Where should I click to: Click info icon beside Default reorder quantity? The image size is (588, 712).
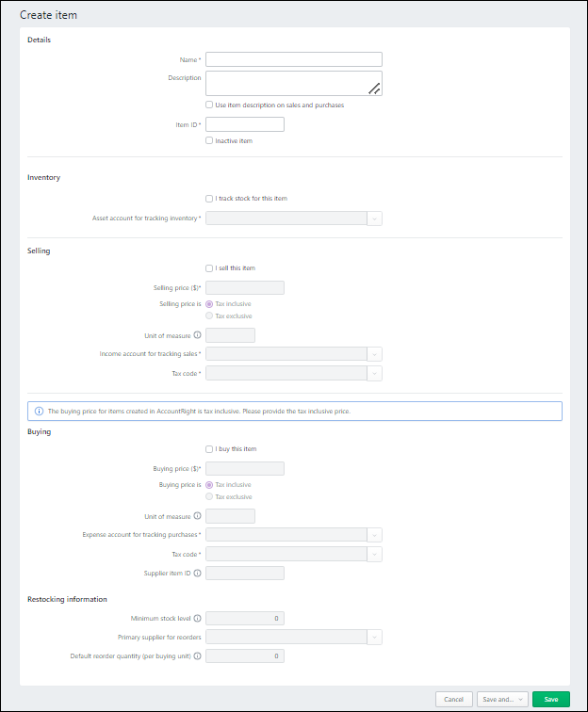[198, 655]
